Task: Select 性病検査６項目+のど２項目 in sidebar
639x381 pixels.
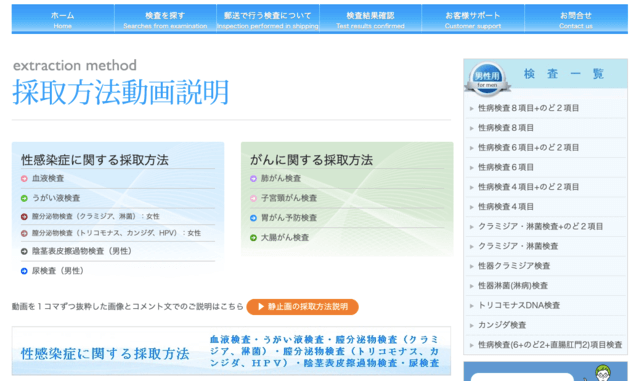Action: point(529,148)
